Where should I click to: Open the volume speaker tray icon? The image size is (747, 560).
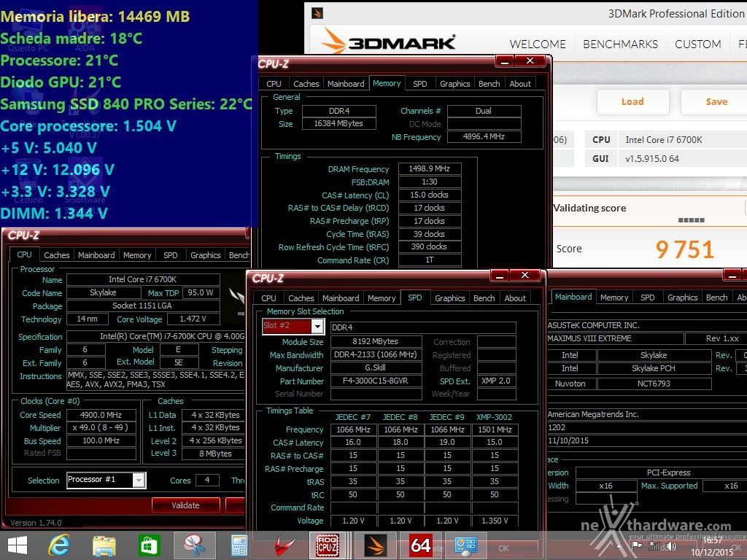pyautogui.click(x=672, y=546)
